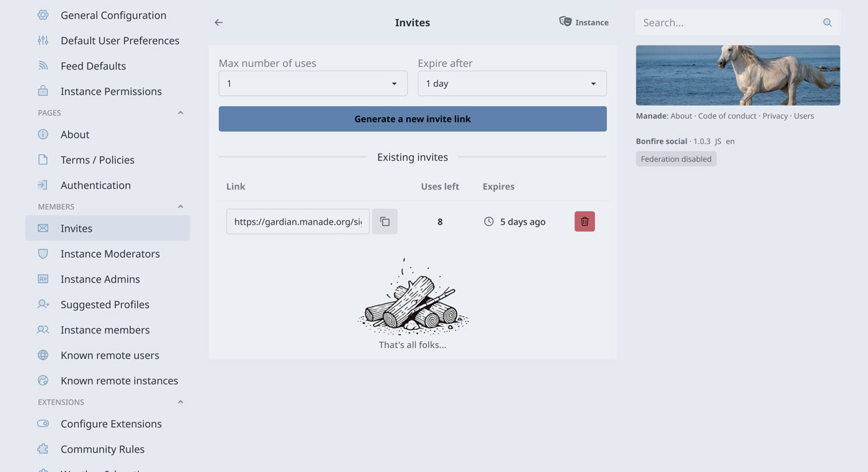This screenshot has width=868, height=472.
Task: Click the Known remote users globe icon
Action: (x=43, y=355)
